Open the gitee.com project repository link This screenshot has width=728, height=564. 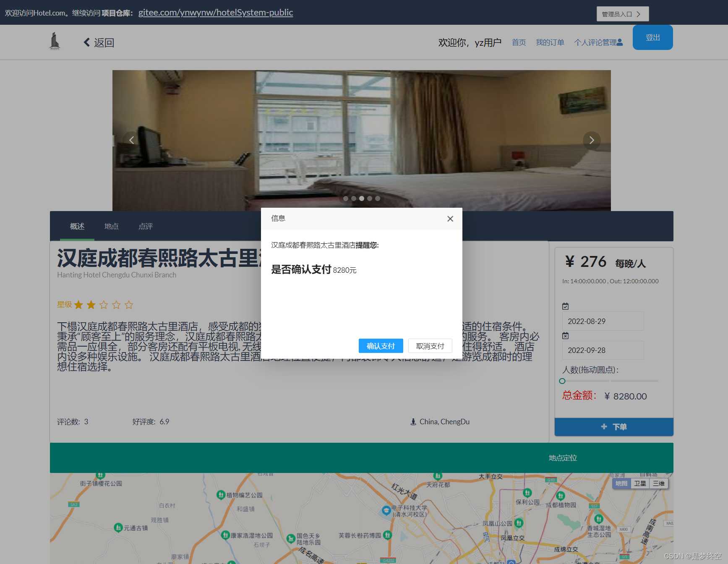(x=216, y=13)
